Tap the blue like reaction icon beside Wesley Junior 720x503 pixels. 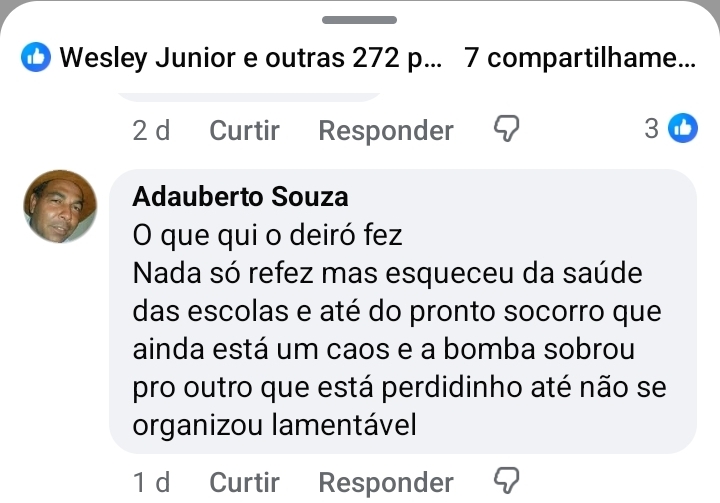36,59
